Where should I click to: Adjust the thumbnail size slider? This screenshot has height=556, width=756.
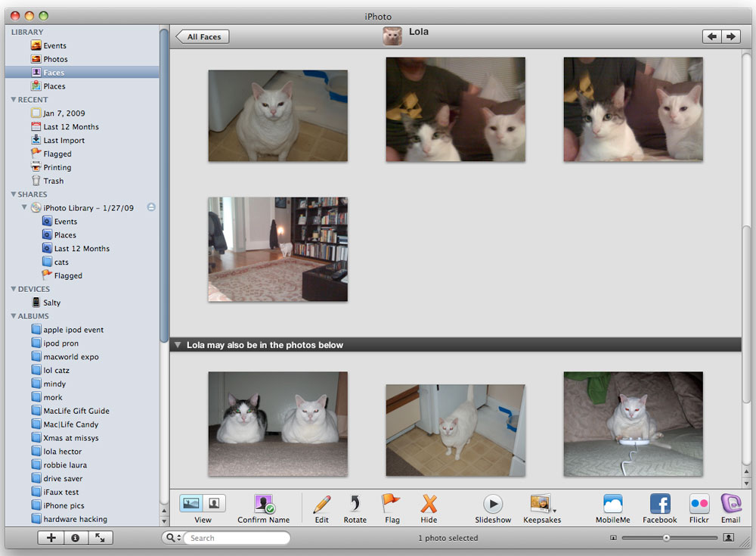click(666, 538)
